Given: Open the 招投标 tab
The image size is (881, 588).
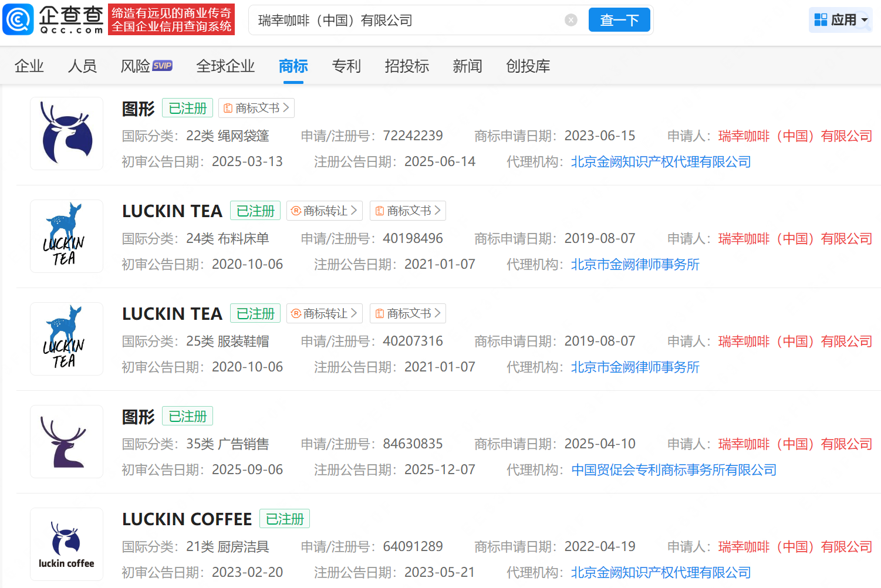Looking at the screenshot, I should (x=407, y=66).
